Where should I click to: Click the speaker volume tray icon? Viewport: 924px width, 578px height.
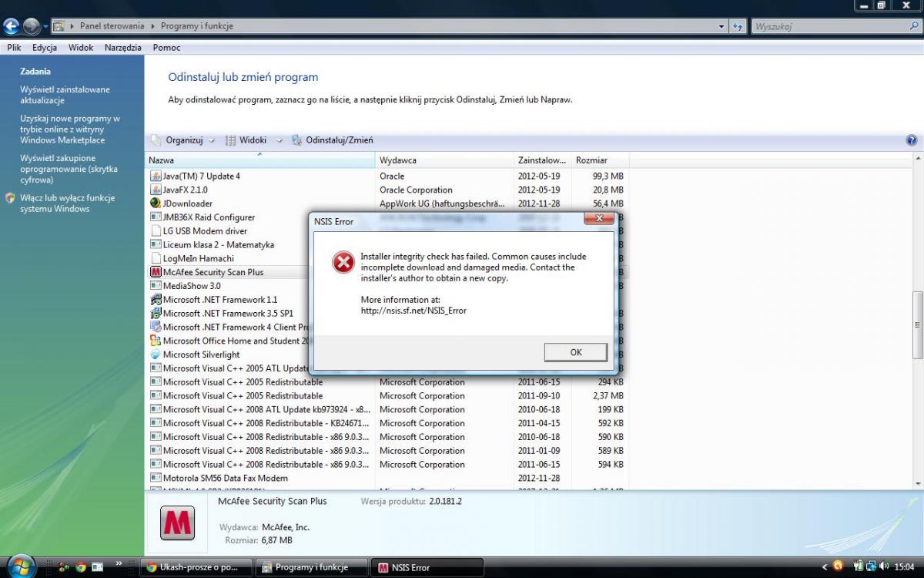click(x=883, y=566)
